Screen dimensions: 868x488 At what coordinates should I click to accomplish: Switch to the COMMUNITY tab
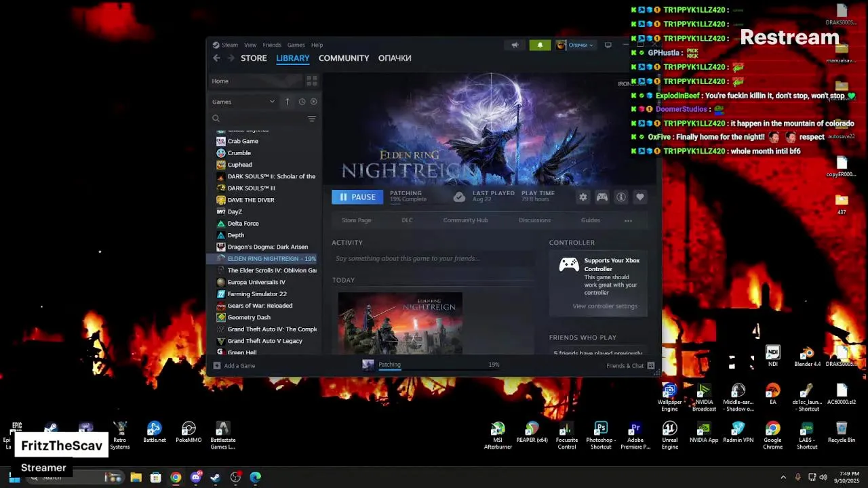[x=344, y=58]
